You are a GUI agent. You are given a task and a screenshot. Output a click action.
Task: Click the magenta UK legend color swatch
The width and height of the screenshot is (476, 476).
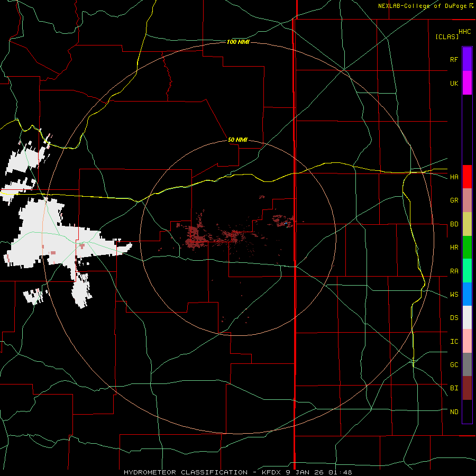[467, 83]
